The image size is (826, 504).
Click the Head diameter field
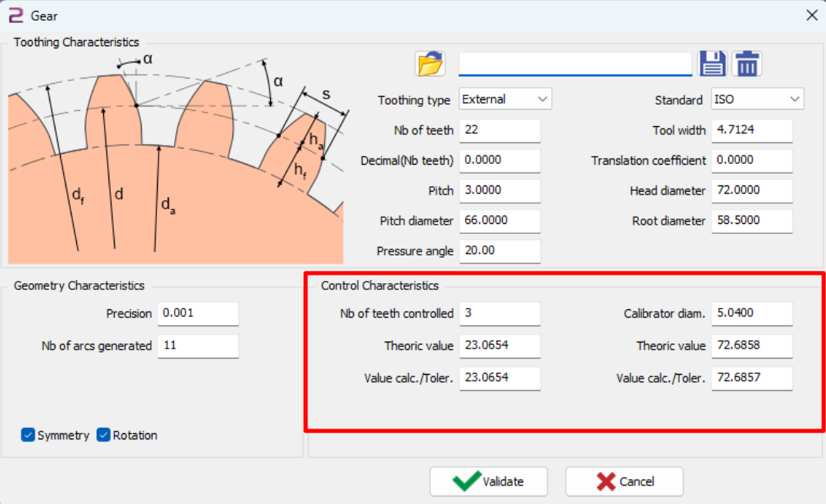coord(751,191)
